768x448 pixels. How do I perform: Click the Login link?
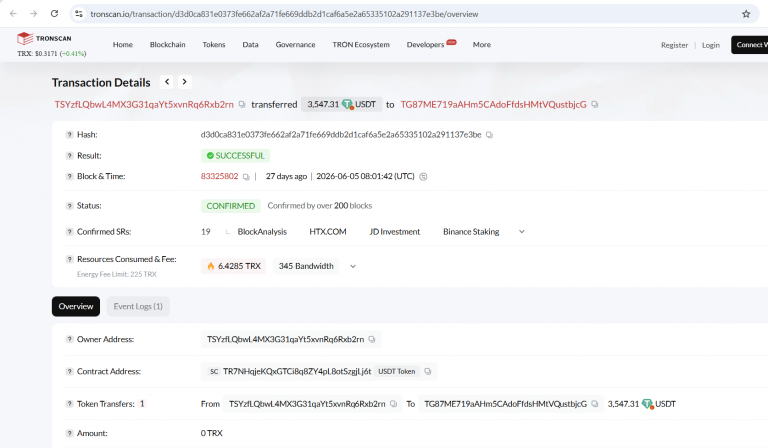tap(711, 45)
